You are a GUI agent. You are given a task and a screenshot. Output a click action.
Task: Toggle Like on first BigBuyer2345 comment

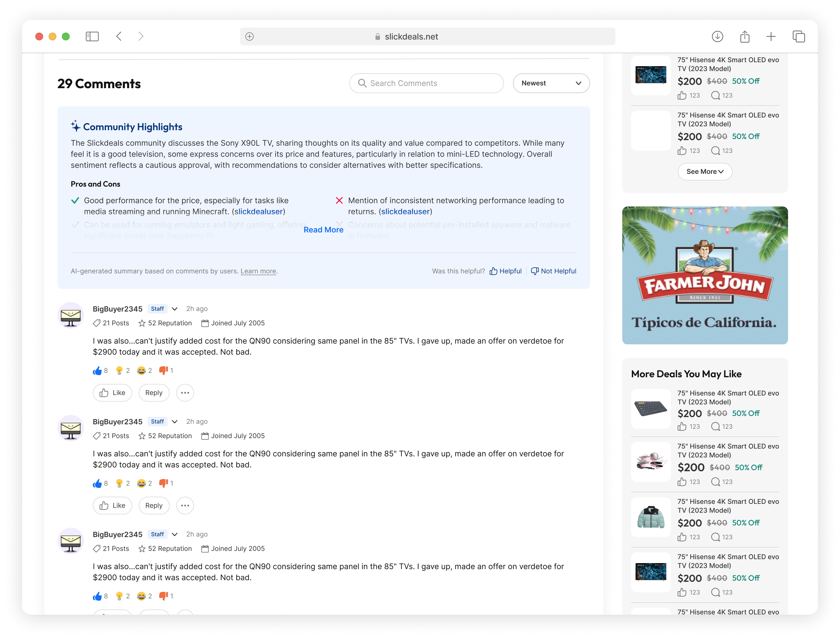point(112,393)
